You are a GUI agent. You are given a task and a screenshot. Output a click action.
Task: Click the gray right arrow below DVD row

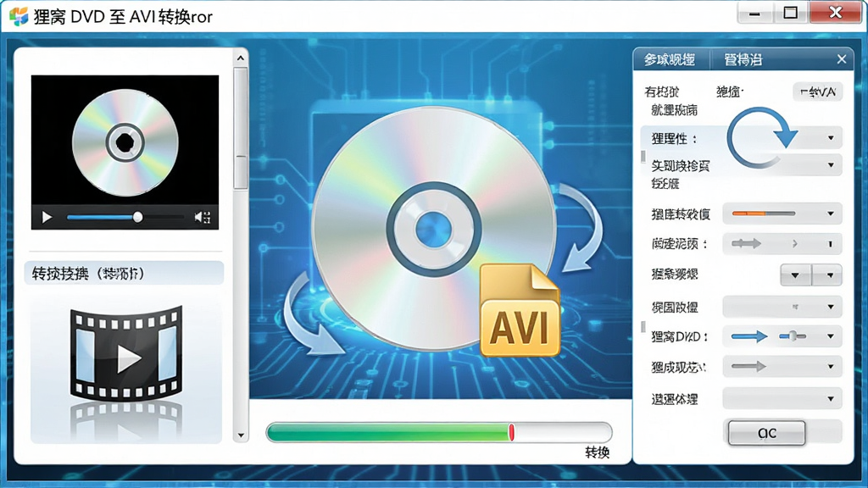[748, 366]
